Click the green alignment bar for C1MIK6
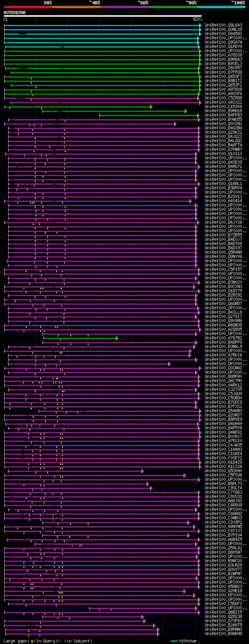The width and height of the screenshot is (249, 644). coord(78,107)
